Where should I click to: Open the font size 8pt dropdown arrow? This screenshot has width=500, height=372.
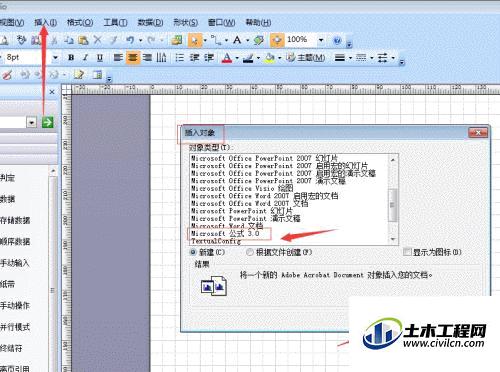pyautogui.click(x=55, y=58)
